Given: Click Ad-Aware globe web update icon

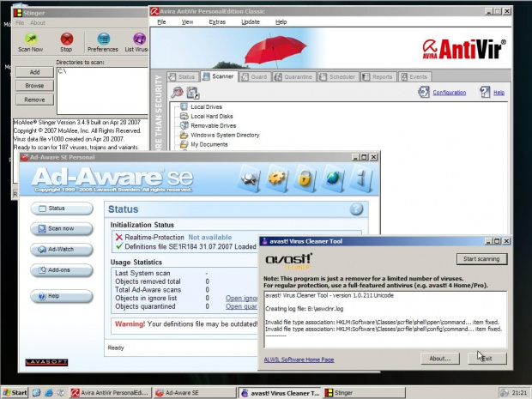Looking at the screenshot, I should click(333, 178).
